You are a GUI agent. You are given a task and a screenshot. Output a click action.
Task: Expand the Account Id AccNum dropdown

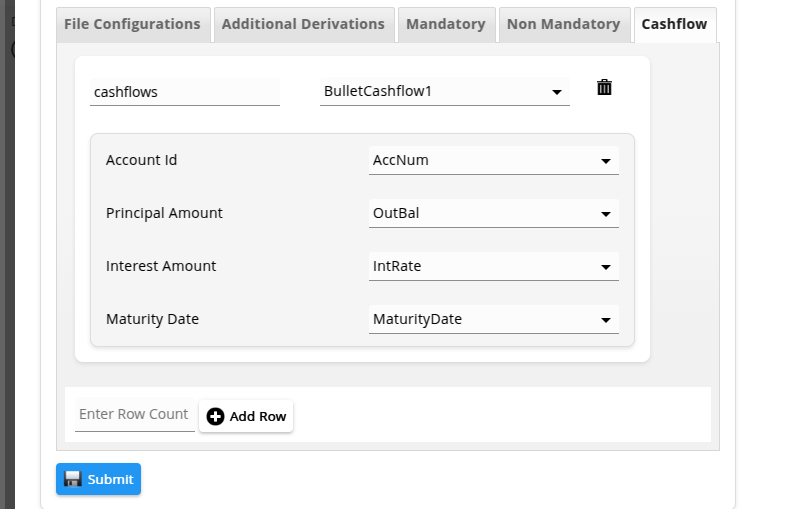[494, 160]
